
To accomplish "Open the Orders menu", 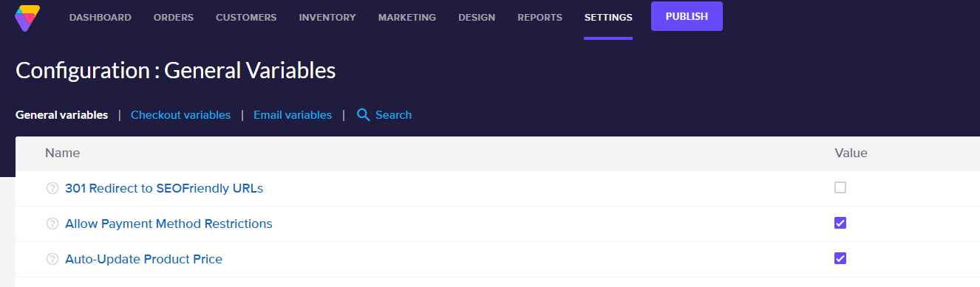I will pyautogui.click(x=174, y=17).
